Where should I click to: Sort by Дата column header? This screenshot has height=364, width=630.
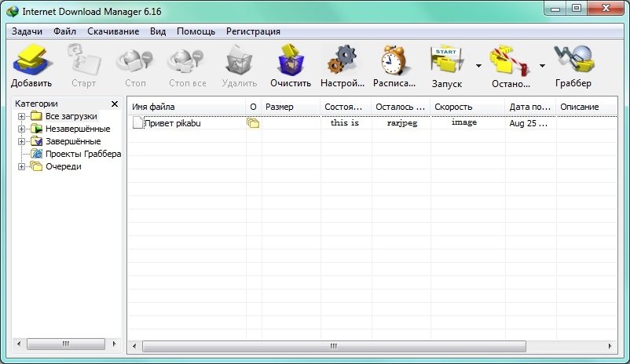[x=530, y=107]
